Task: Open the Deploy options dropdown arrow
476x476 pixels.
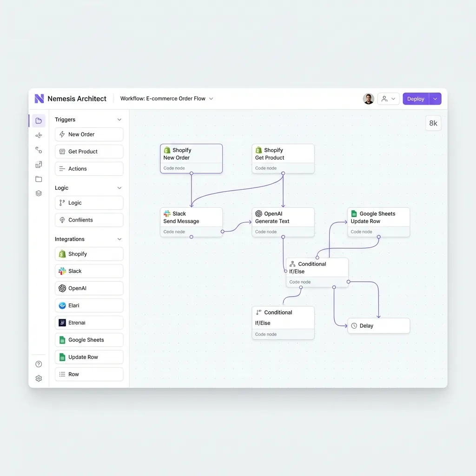Action: click(435, 99)
